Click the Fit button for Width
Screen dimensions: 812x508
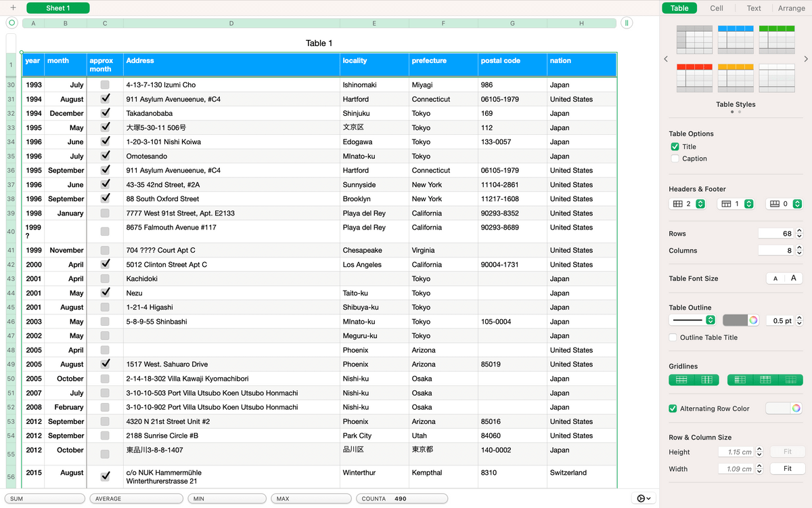(788, 469)
